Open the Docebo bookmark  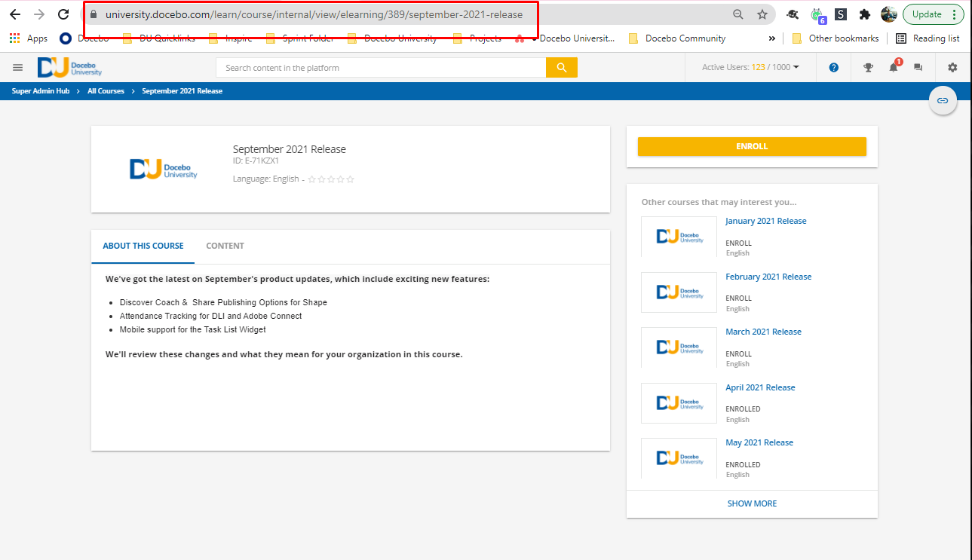(86, 38)
